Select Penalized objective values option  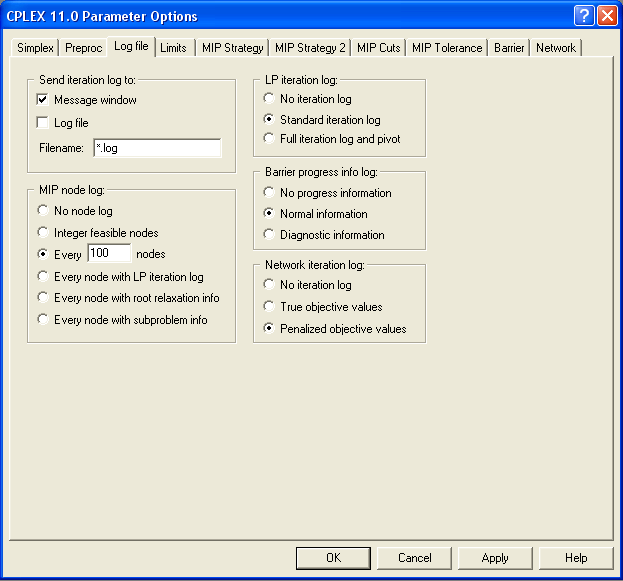(x=269, y=328)
